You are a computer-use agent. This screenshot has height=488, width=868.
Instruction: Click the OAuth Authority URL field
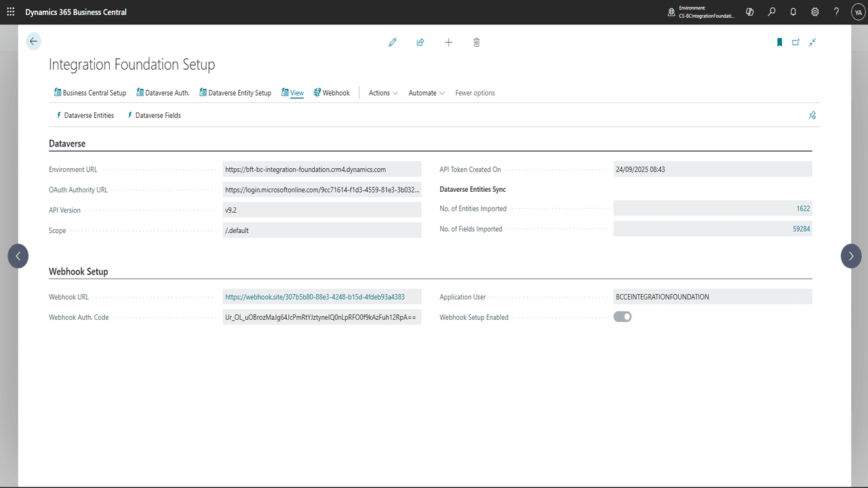tap(322, 190)
